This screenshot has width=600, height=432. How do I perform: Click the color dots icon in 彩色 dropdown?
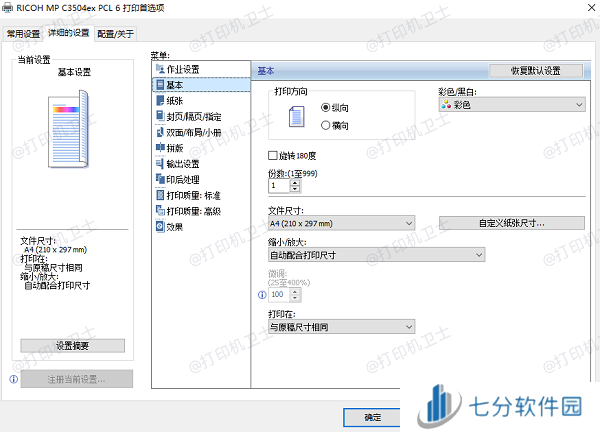(446, 104)
